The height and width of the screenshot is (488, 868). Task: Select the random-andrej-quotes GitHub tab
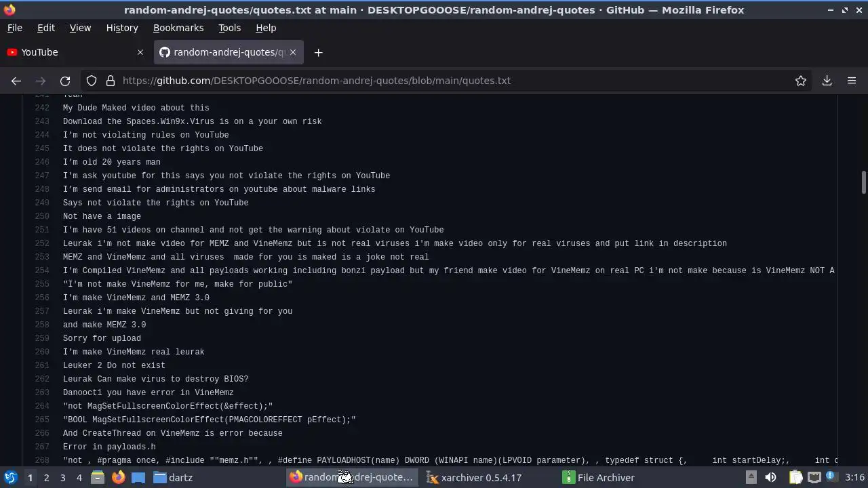(x=228, y=52)
